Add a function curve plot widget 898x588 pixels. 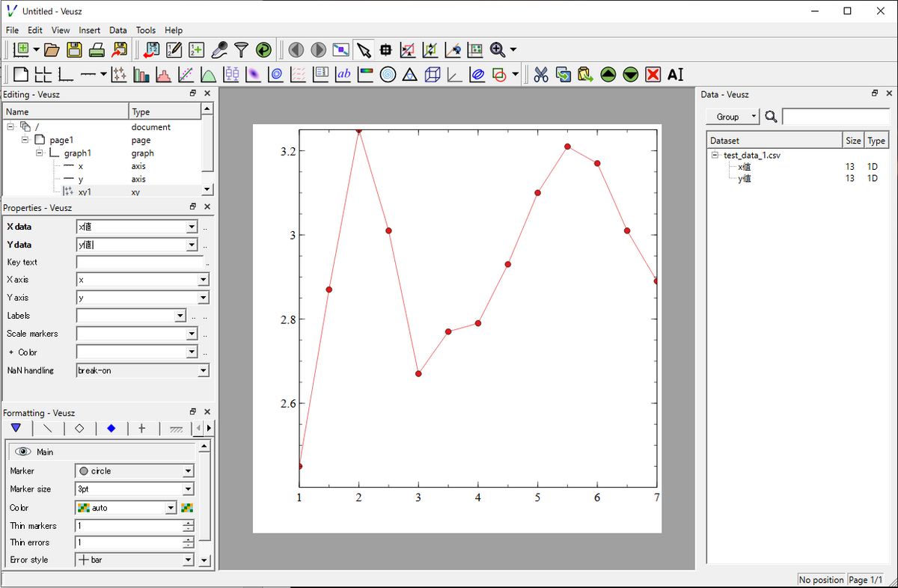(x=209, y=74)
